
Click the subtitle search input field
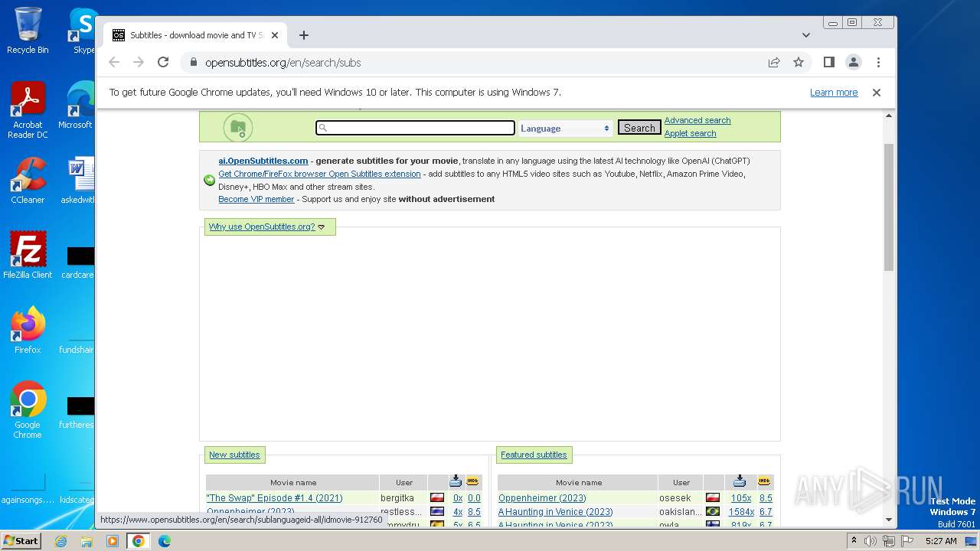click(x=415, y=128)
